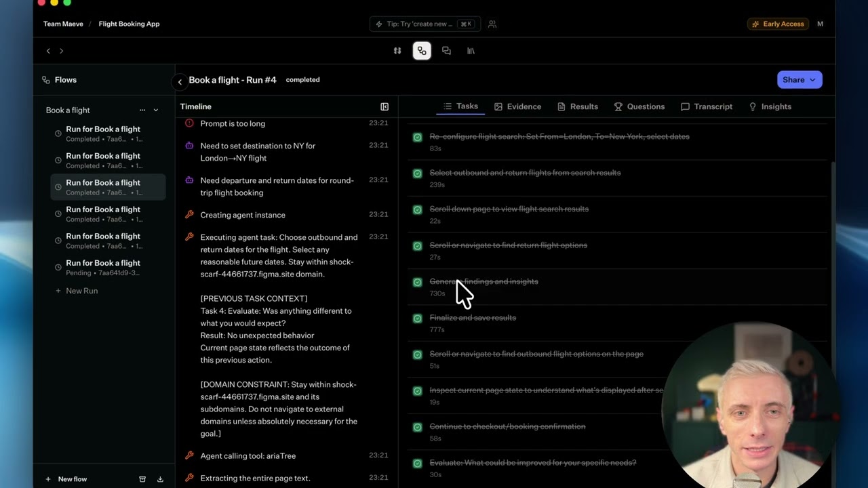This screenshot has width=868, height=488.
Task: Open the M user avatar menu
Action: (820, 24)
